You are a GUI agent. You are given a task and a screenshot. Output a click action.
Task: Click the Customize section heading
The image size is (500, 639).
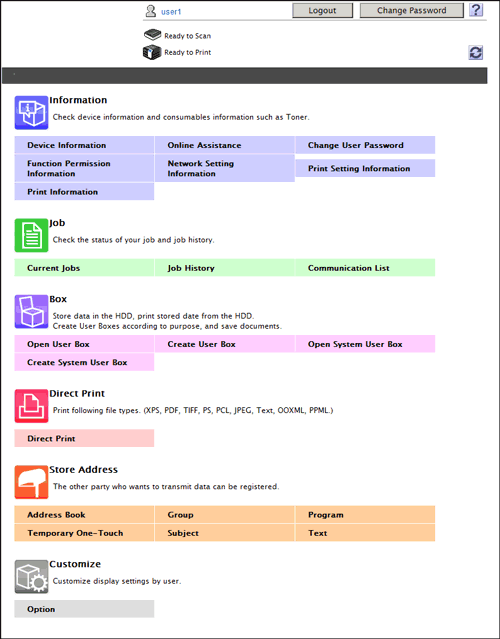tap(75, 564)
